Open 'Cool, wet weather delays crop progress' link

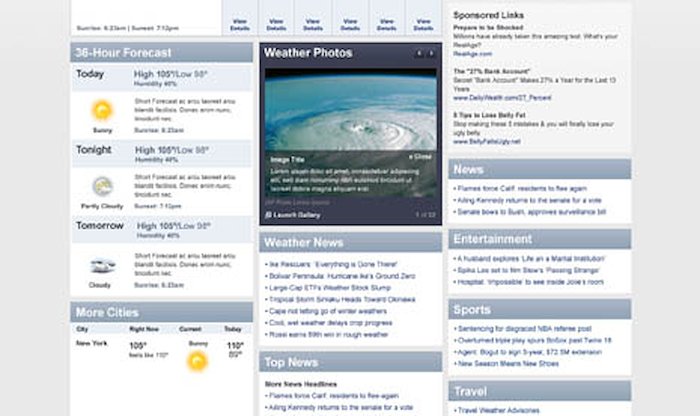[x=330, y=323]
